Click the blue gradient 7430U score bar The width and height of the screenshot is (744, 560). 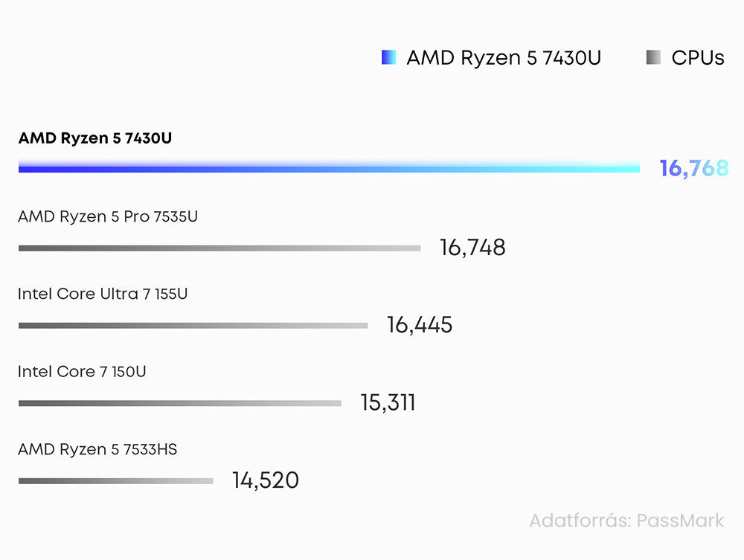(329, 167)
